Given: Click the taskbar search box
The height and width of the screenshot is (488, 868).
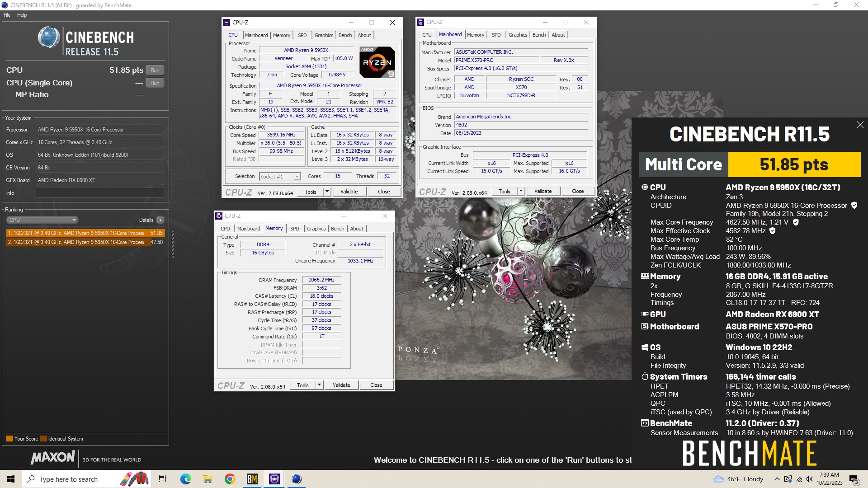Looking at the screenshot, I should [86, 479].
